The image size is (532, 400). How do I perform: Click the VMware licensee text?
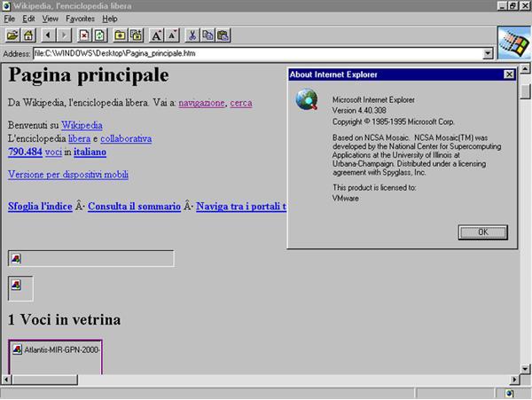click(x=346, y=199)
